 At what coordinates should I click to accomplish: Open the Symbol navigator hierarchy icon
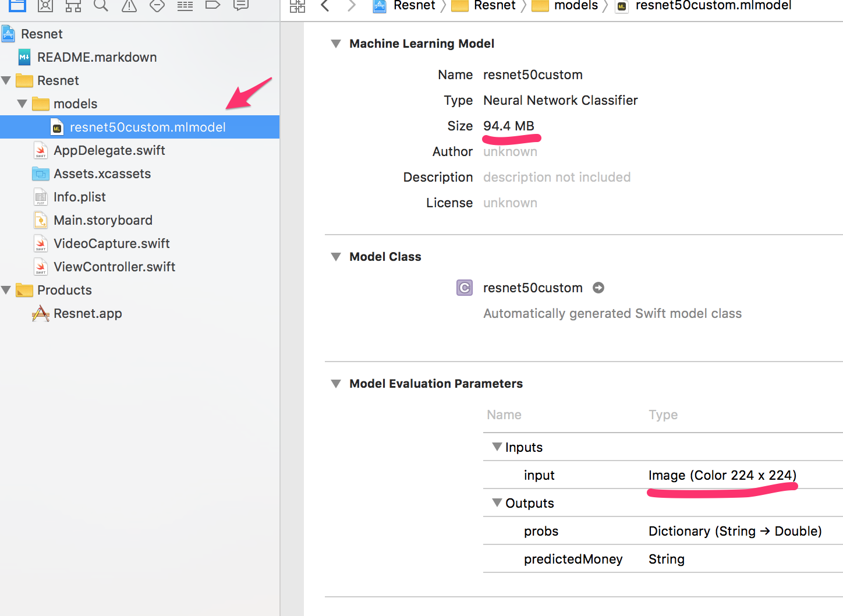point(73,6)
